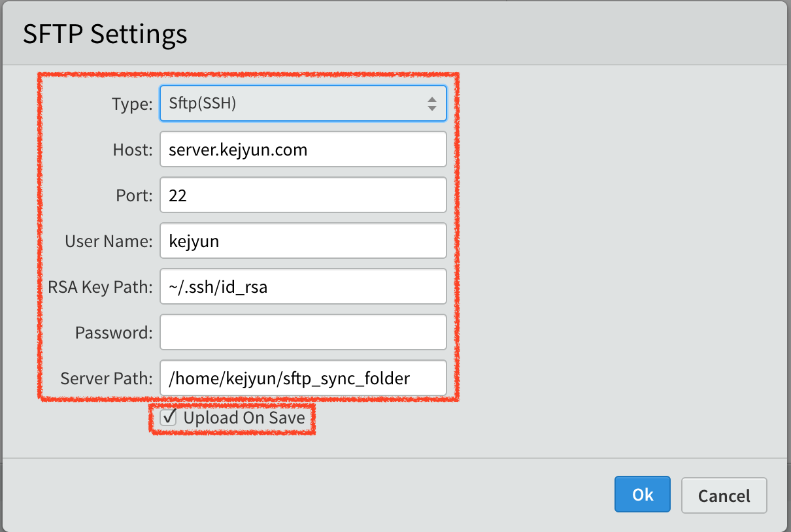Confirm settings with the Ok button
The width and height of the screenshot is (791, 532).
coord(643,495)
